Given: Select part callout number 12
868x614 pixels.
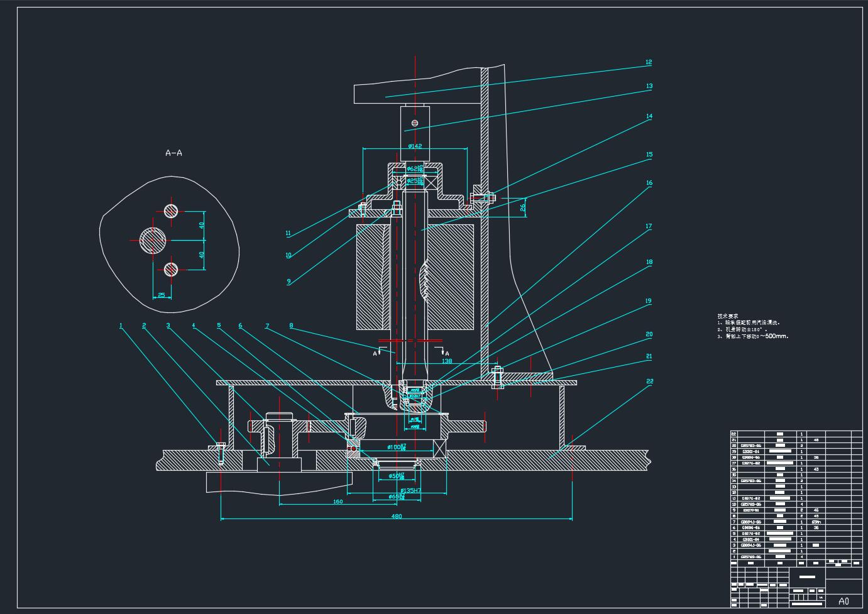Looking at the screenshot, I should point(649,62).
